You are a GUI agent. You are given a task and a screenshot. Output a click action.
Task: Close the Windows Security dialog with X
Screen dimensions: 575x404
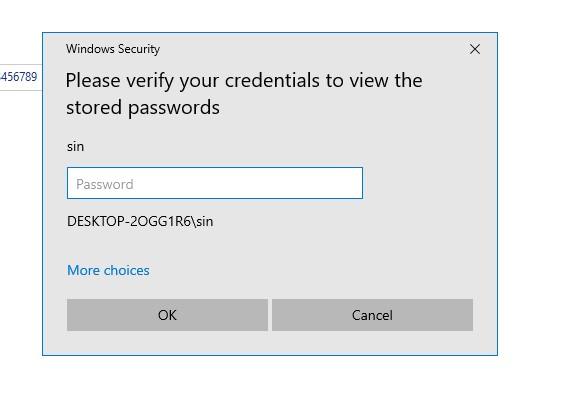475,49
